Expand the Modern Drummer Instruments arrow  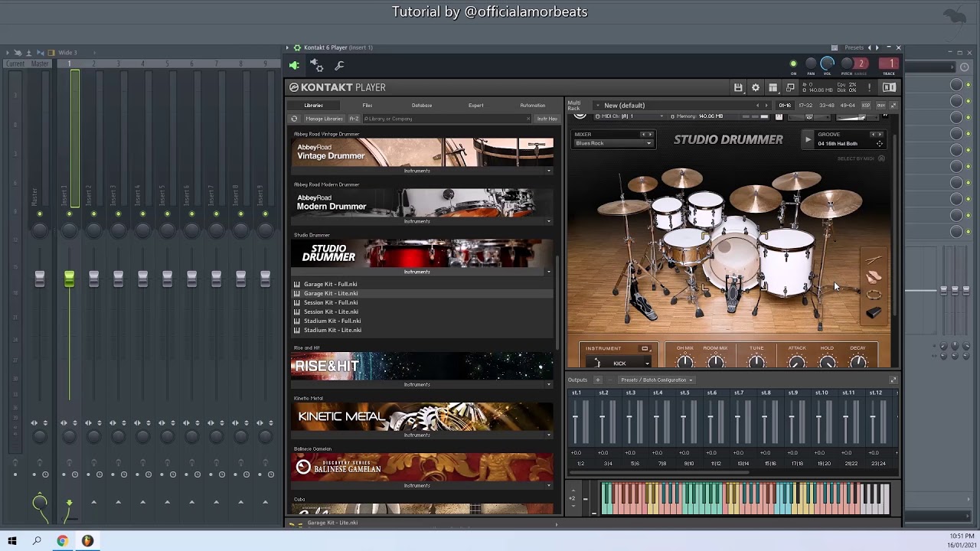[x=548, y=221]
